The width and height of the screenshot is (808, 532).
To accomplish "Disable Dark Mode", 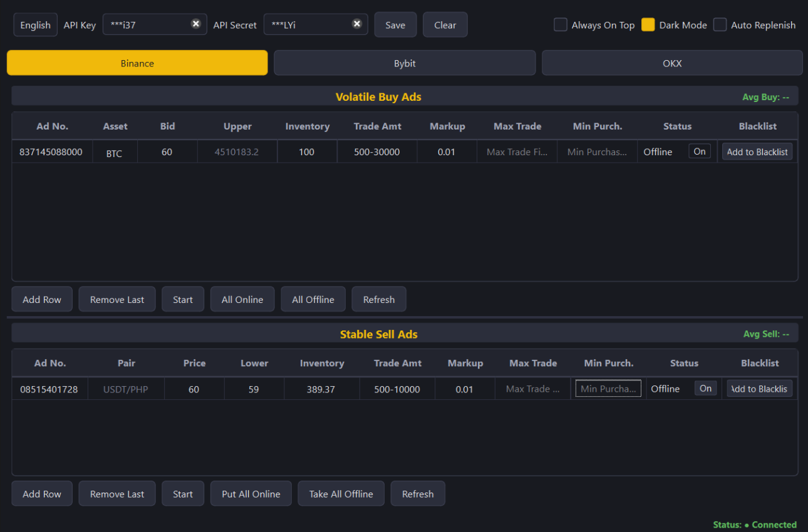I will click(648, 24).
